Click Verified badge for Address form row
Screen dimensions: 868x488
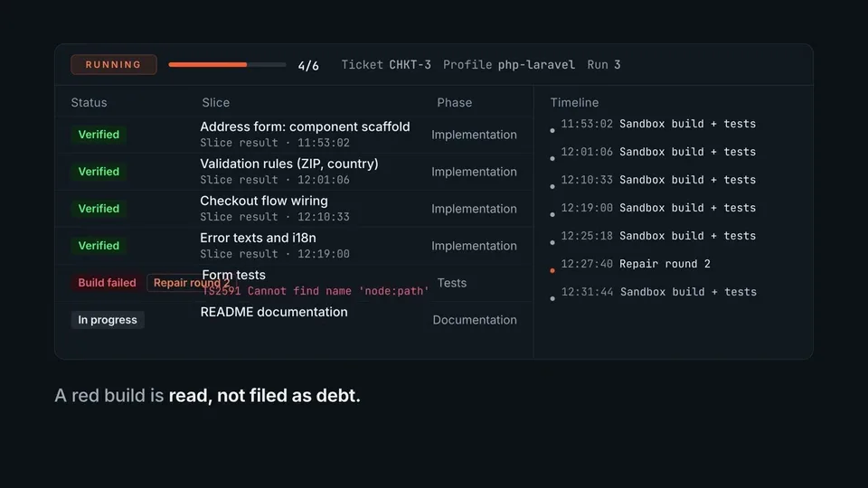[99, 135]
